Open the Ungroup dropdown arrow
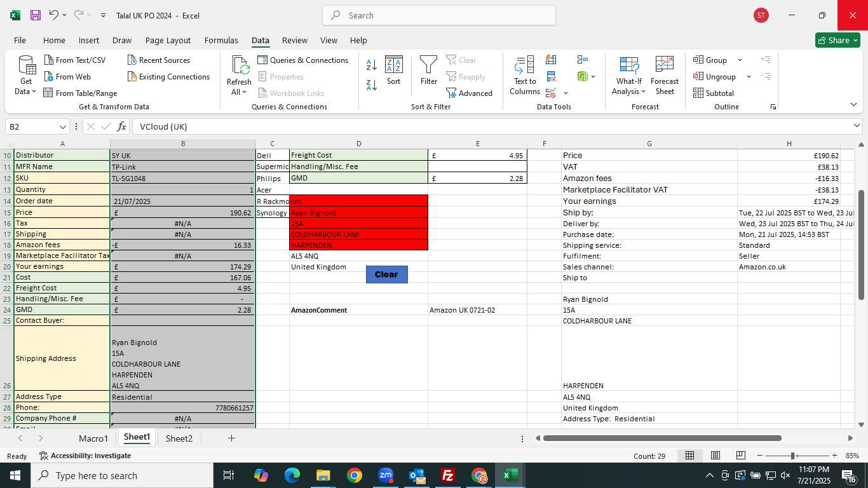868x488 pixels. tap(749, 77)
